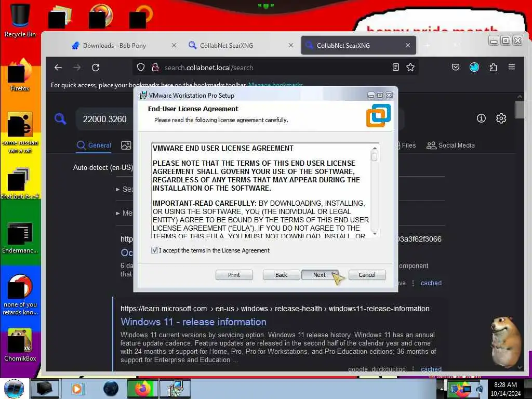Click the Firefox forward arrow

pos(77,68)
